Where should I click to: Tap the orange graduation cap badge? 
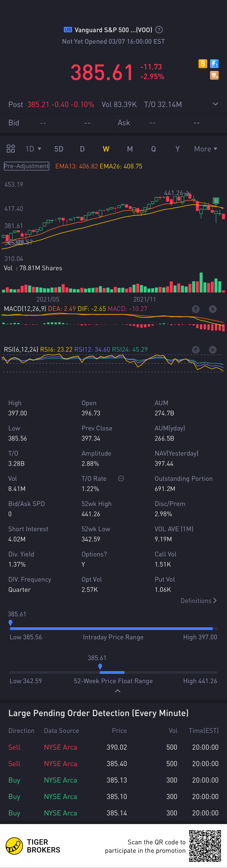(x=214, y=75)
